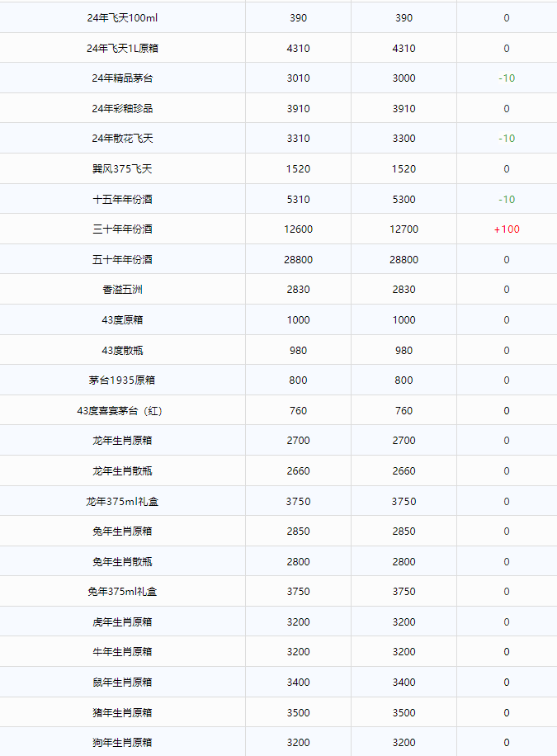
Task: Click the -10 change for 十五年年份酒
Action: (507, 199)
